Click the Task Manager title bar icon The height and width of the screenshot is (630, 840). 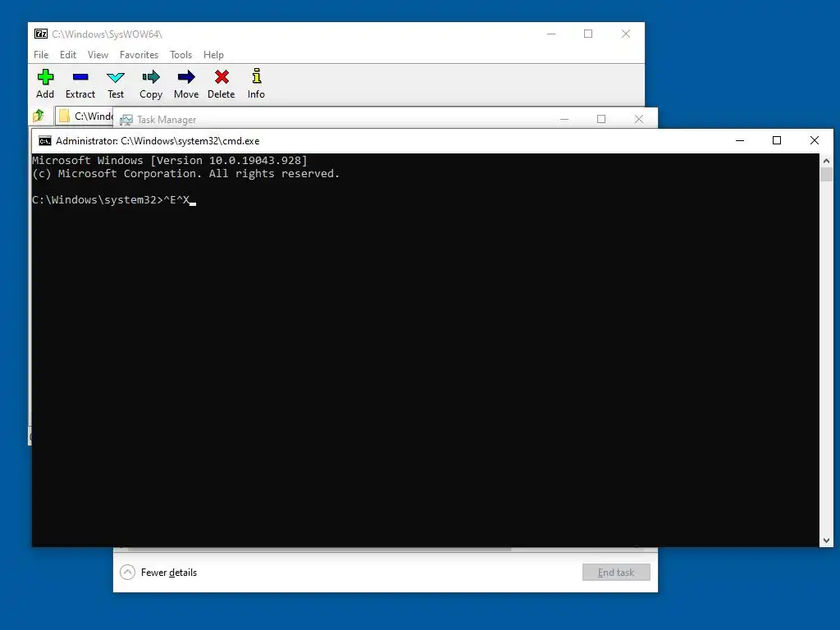pyautogui.click(x=126, y=120)
